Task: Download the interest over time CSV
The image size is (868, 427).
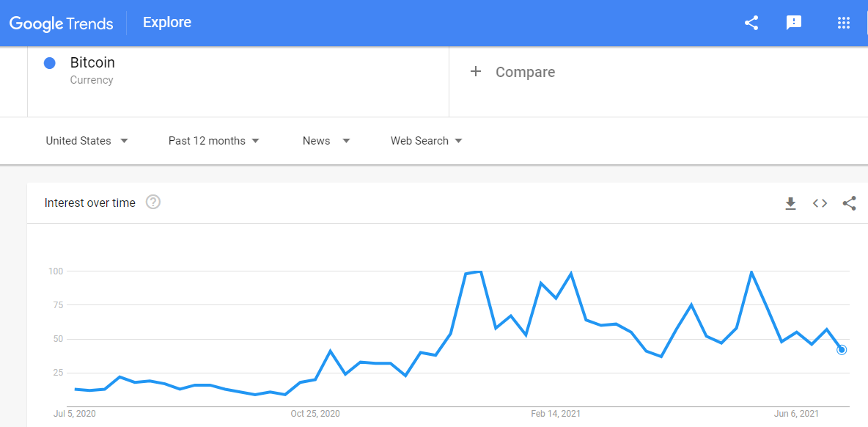Action: (790, 203)
